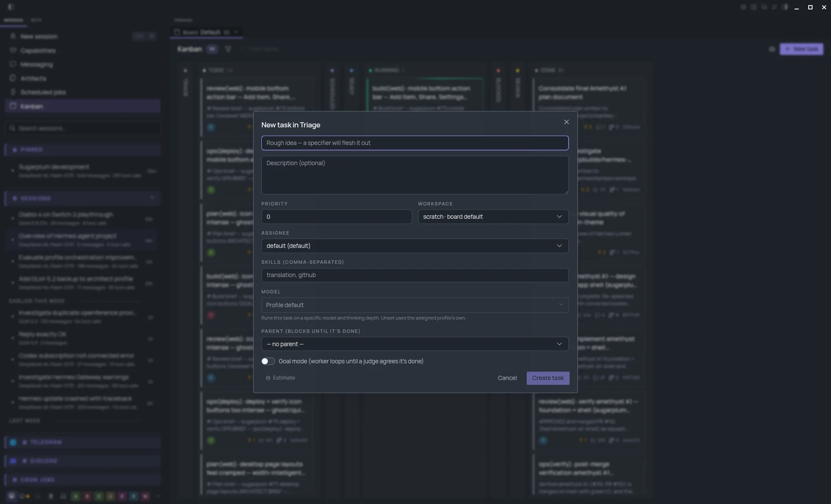Expand the Telegram section
The height and width of the screenshot is (504, 831).
(x=82, y=442)
